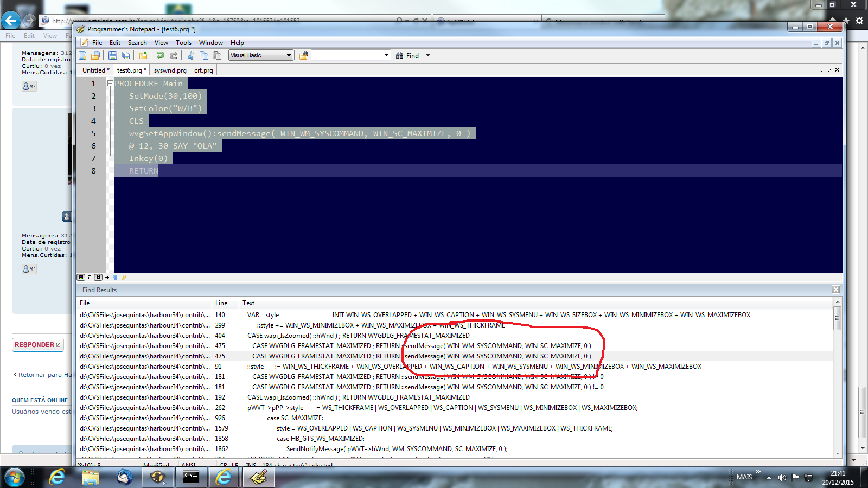
Task: Open the View menu
Action: click(x=161, y=43)
